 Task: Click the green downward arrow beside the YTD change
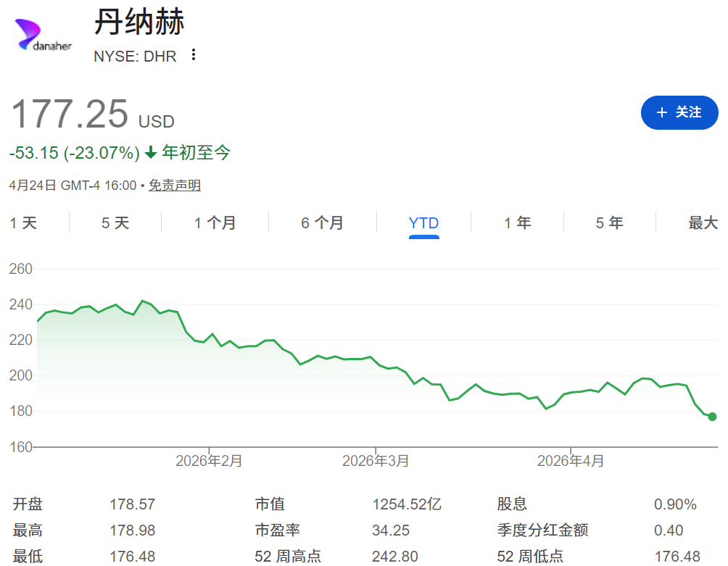pyautogui.click(x=150, y=154)
